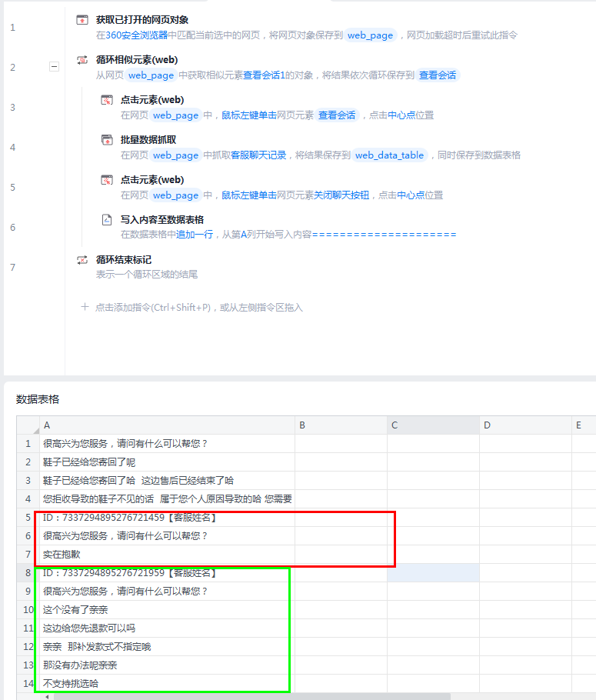Click the 查看会话 loop variable in step 2

pos(438,75)
